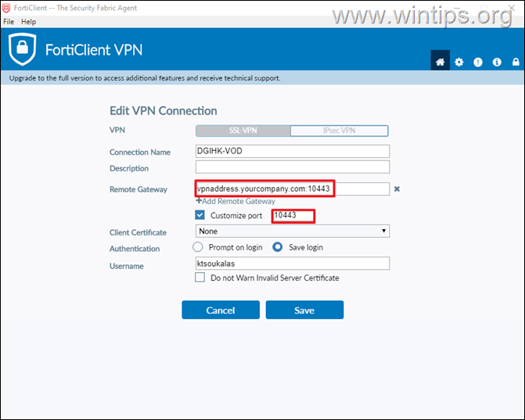Viewport: 525px width, 420px height.
Task: Open the Settings gear icon
Action: pyautogui.click(x=459, y=62)
